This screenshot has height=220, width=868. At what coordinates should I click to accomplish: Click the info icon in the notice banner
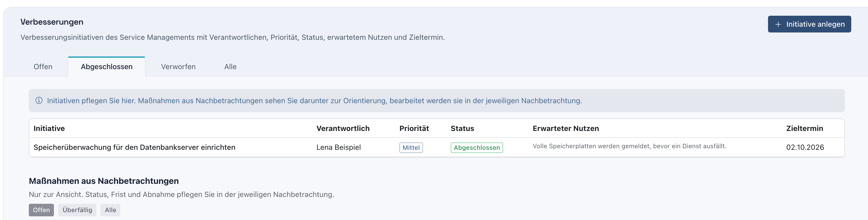39,100
